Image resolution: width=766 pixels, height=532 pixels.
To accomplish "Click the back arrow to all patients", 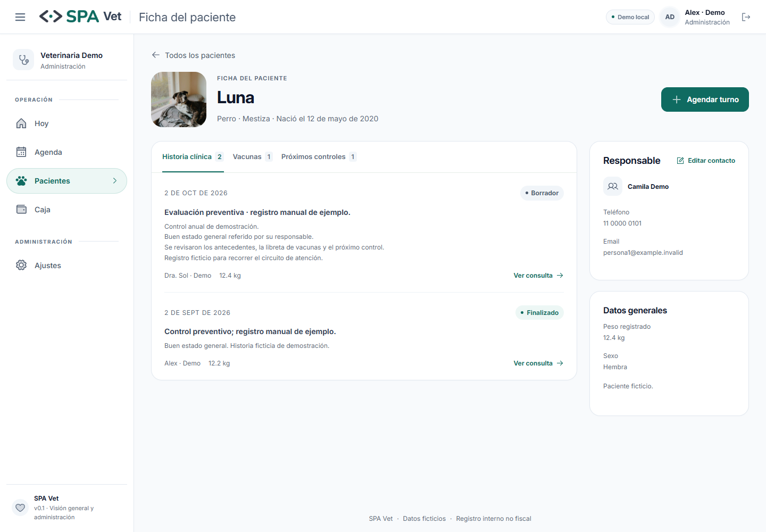I will coord(156,55).
